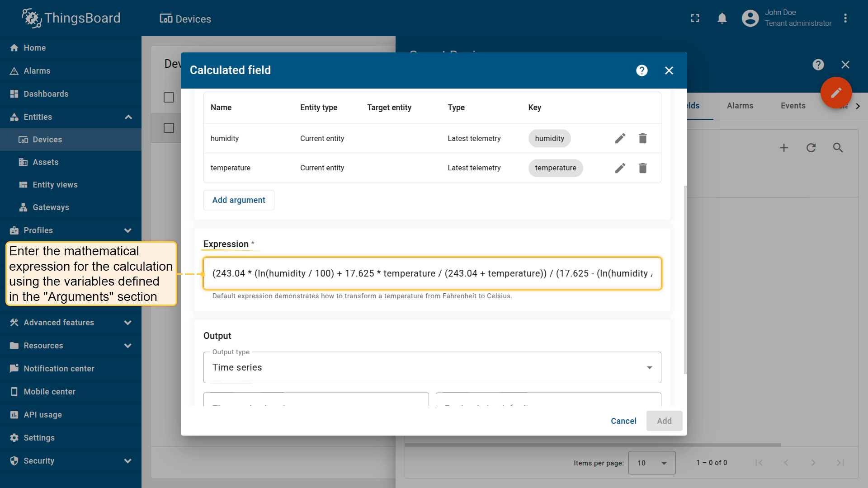Image resolution: width=868 pixels, height=488 pixels.
Task: Edit the humidity argument with pencil icon
Action: (620, 138)
